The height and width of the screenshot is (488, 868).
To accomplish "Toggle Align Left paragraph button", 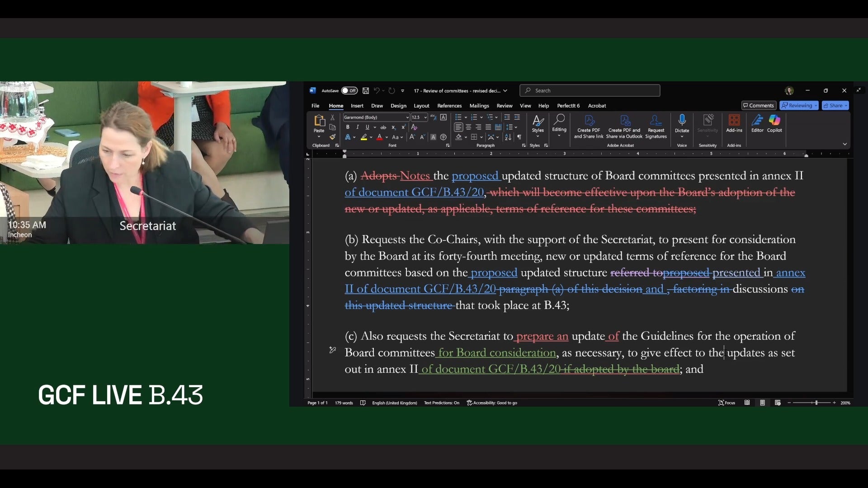I will click(458, 127).
